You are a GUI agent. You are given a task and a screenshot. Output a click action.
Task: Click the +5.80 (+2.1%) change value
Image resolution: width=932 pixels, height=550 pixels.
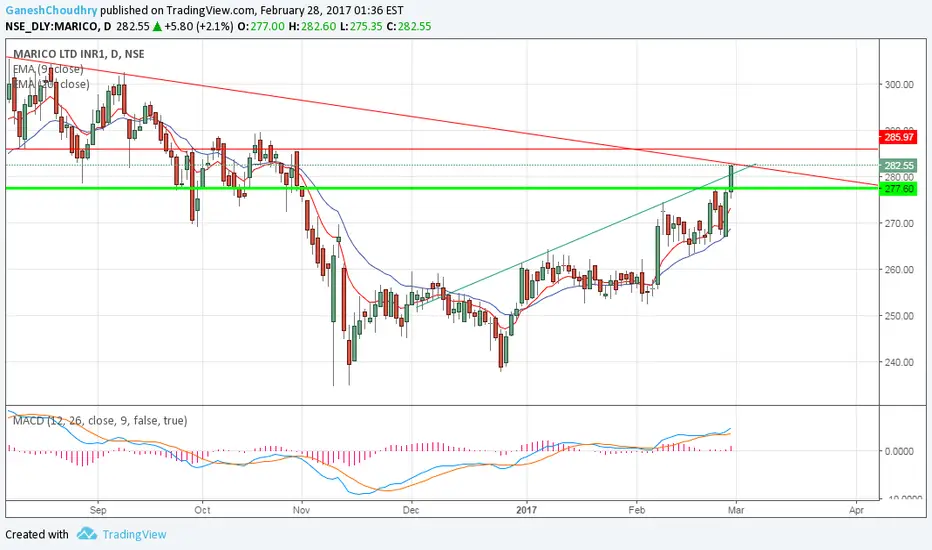199,26
